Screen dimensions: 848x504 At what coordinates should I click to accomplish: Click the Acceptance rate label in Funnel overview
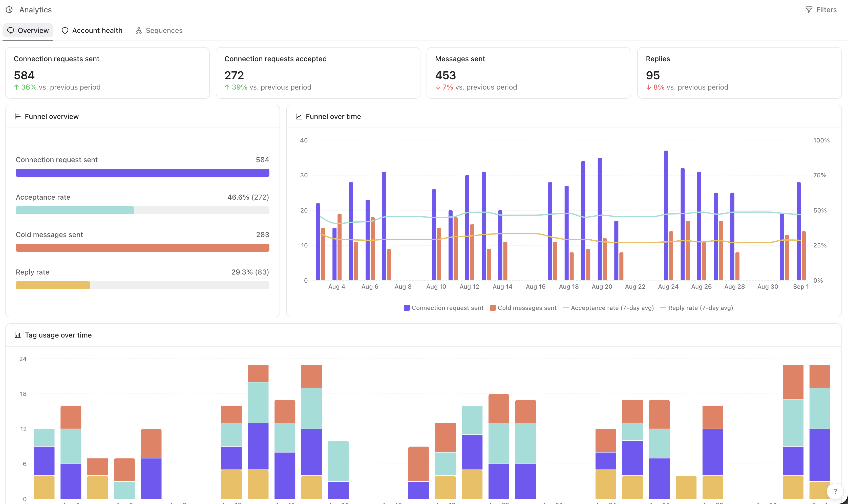pos(43,197)
